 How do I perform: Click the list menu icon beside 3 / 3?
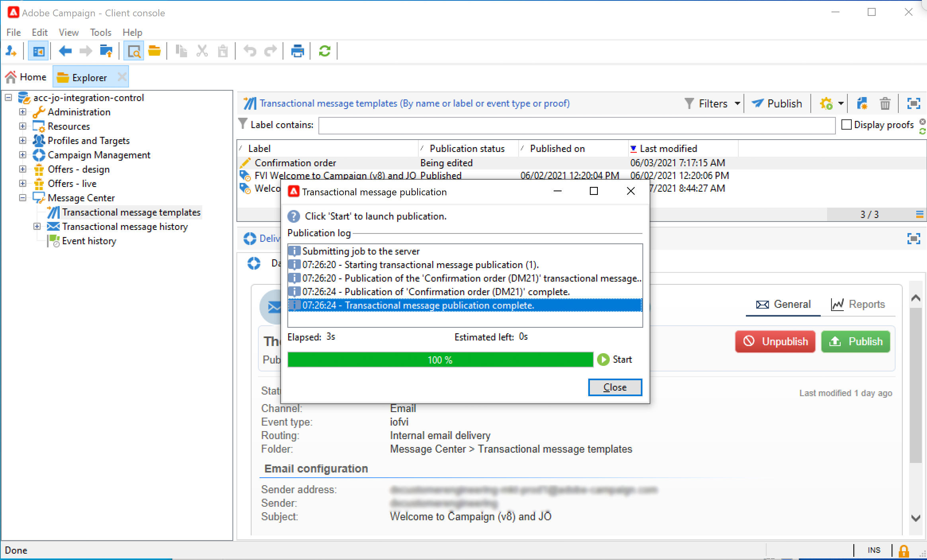pos(919,215)
